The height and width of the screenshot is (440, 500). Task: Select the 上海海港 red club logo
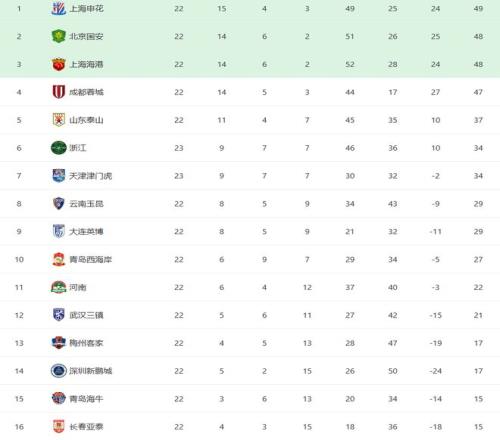tap(59, 64)
